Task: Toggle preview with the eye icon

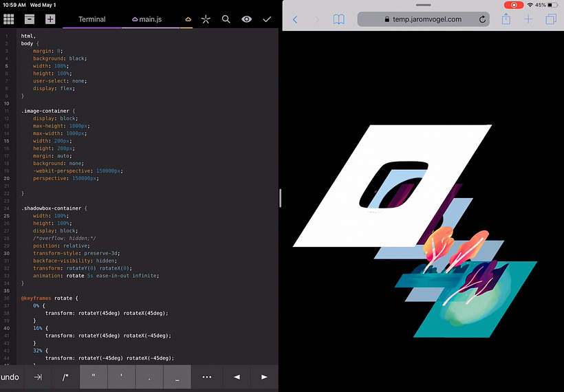Action: tap(246, 19)
